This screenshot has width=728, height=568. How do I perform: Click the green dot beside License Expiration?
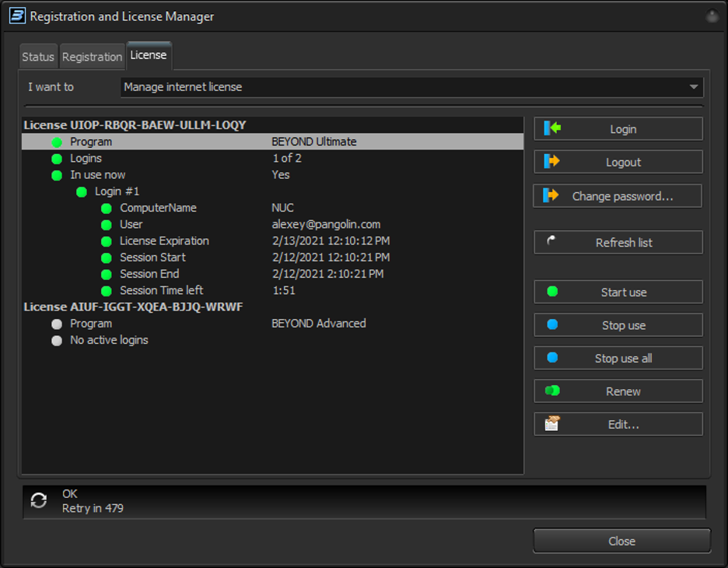[x=107, y=241]
